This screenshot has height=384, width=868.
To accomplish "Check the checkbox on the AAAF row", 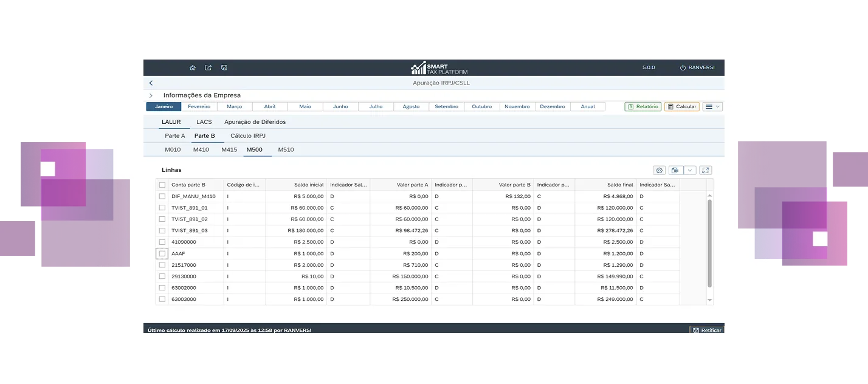I will coord(162,253).
